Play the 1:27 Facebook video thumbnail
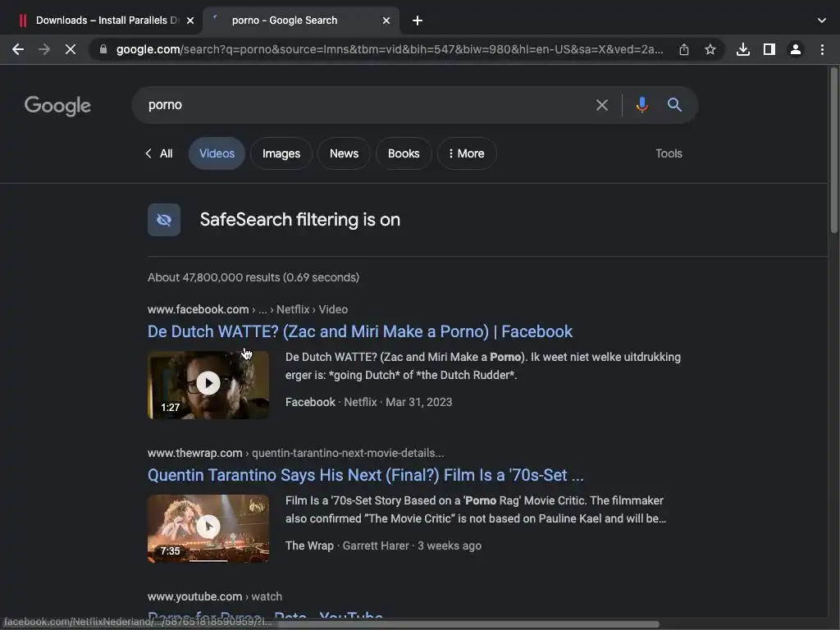 [x=208, y=385]
